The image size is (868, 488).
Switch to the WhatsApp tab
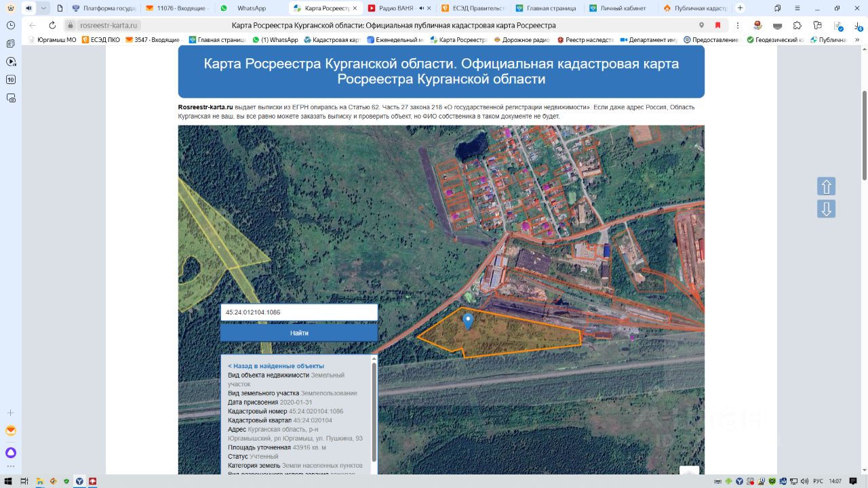click(251, 8)
